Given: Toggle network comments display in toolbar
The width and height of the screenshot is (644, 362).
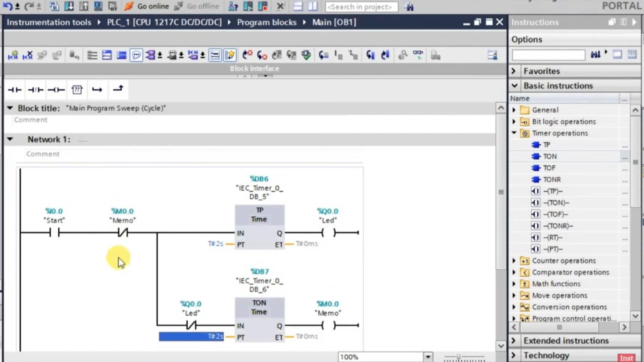Looking at the screenshot, I should 136,55.
